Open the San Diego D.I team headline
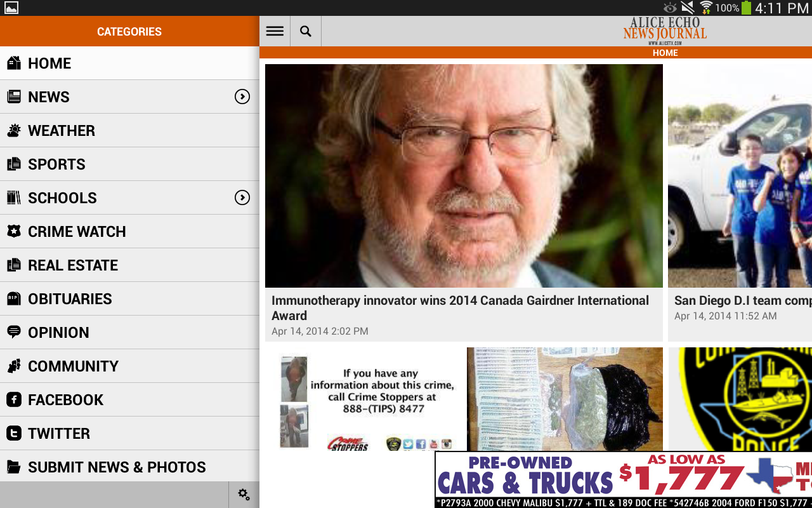The width and height of the screenshot is (812, 508). tap(743, 300)
